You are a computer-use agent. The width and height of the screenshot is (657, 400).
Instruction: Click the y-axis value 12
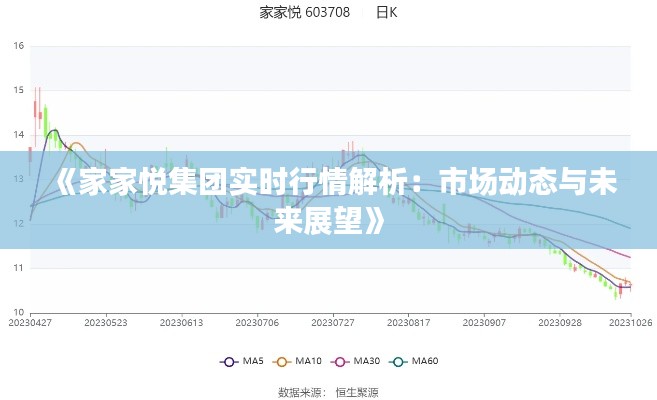(19, 224)
